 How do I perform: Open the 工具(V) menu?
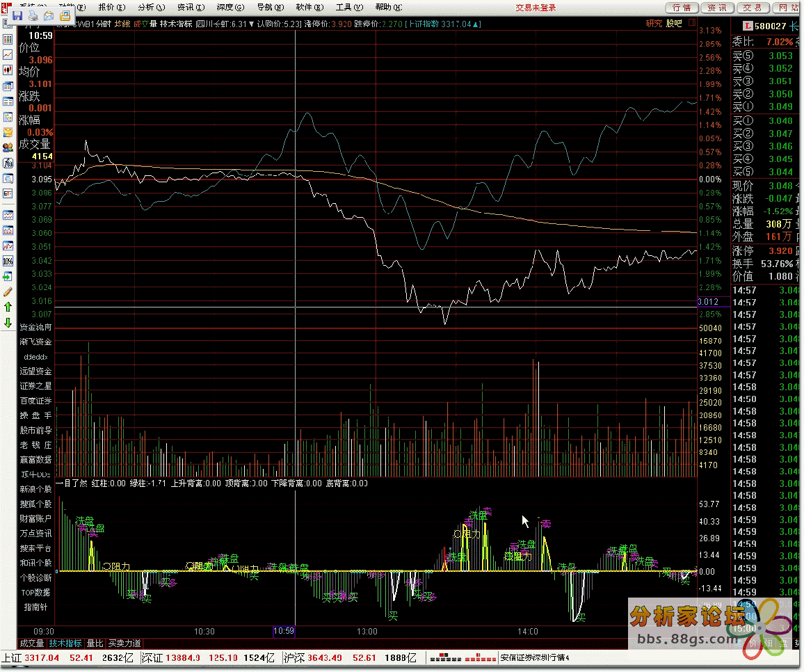(x=349, y=7)
